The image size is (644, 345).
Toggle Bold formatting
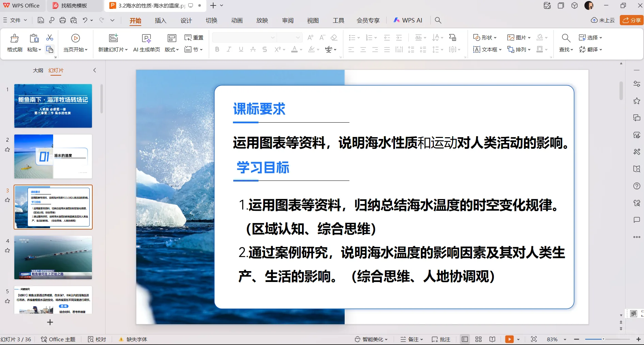(x=217, y=49)
